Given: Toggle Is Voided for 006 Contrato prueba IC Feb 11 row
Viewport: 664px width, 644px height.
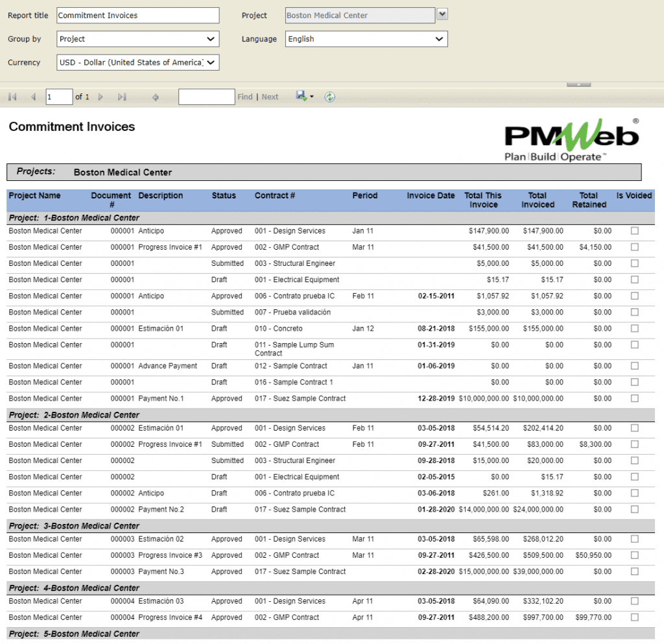Looking at the screenshot, I should [x=634, y=296].
